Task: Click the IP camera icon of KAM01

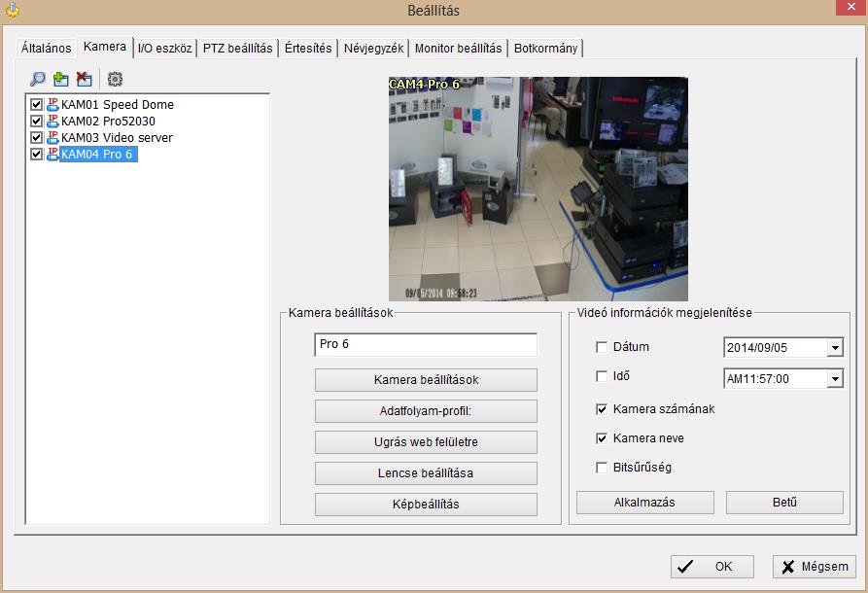Action: click(52, 104)
